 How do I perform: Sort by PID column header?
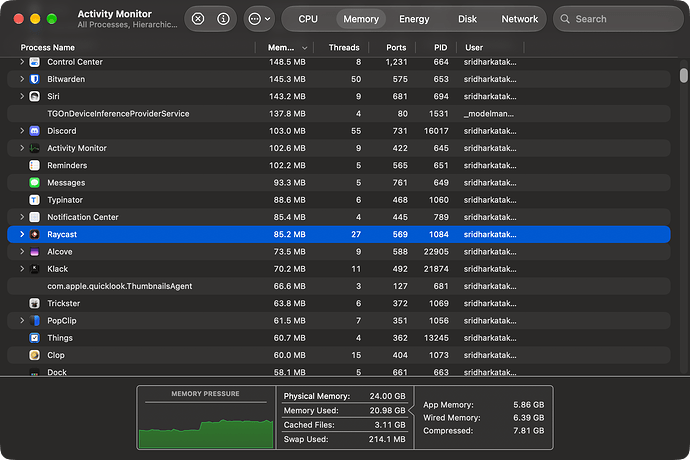coord(440,48)
